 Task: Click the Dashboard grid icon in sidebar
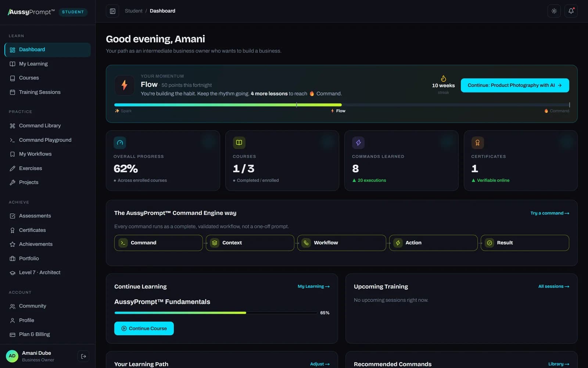pyautogui.click(x=12, y=50)
